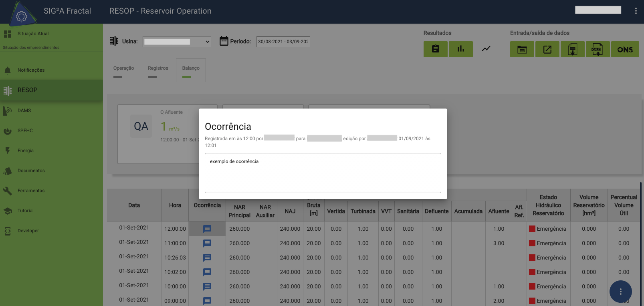Click the document download icon
The image size is (644, 306).
click(x=572, y=50)
